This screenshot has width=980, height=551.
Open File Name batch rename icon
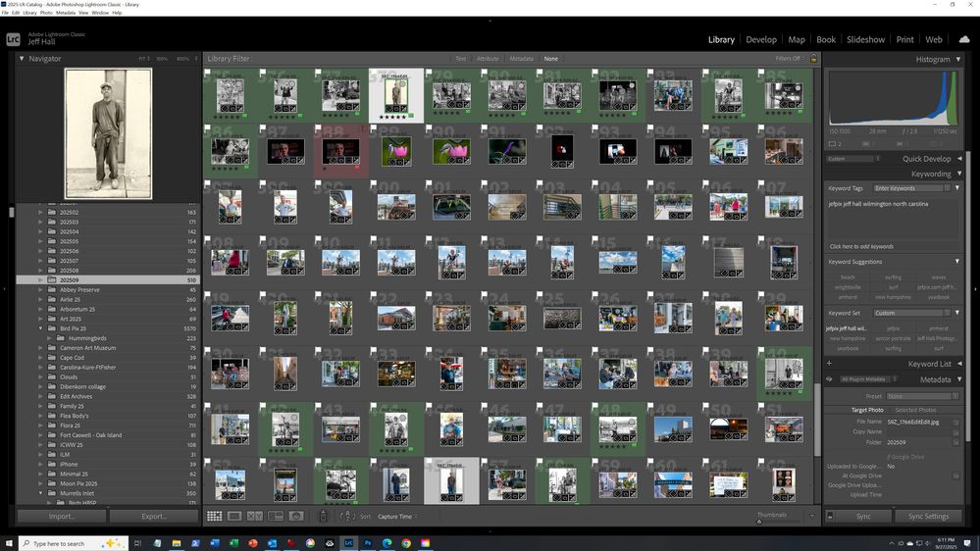[955, 423]
